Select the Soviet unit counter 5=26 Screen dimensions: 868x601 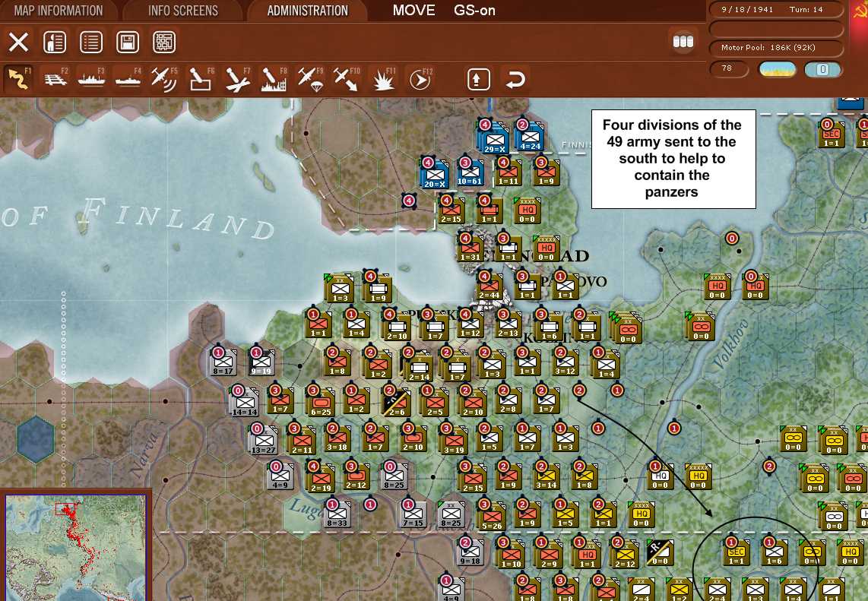coord(492,517)
